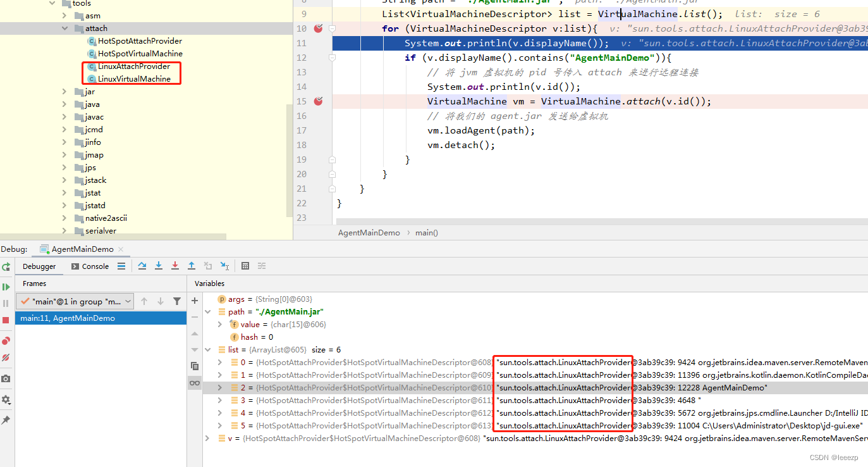Click vm.loadAgent(path) code line
The height and width of the screenshot is (467, 868).
[481, 130]
